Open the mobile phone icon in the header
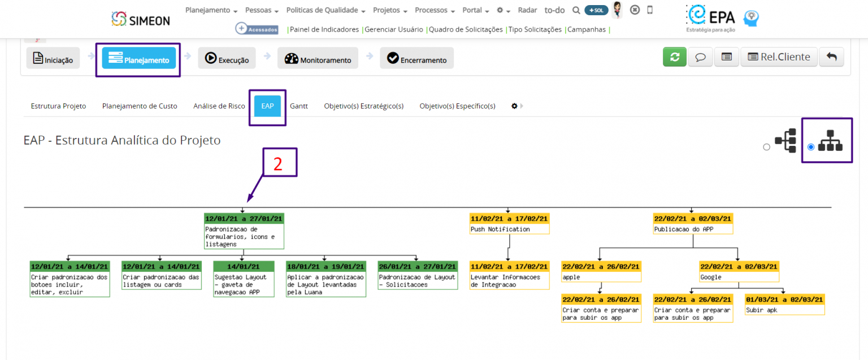The width and height of the screenshot is (868, 360). [650, 10]
